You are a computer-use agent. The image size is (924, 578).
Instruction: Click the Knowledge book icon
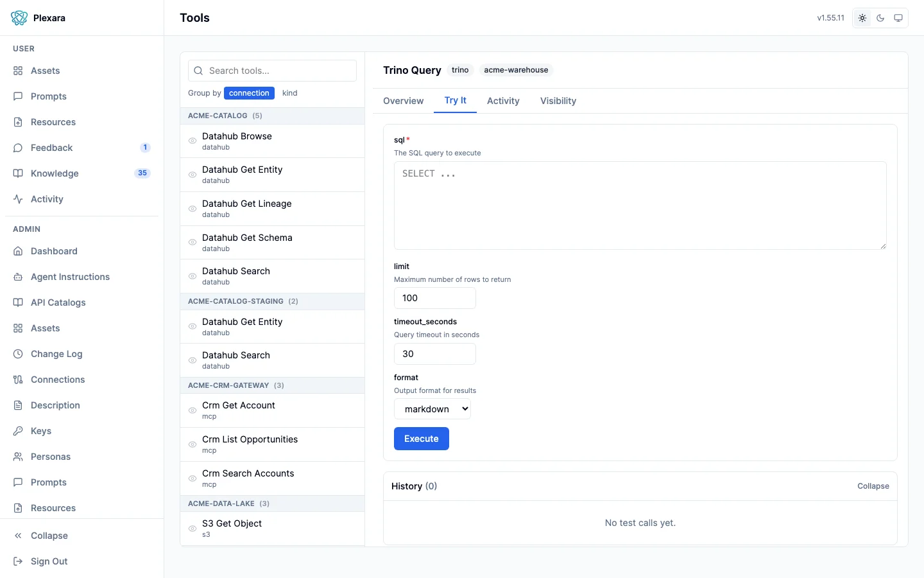18,173
